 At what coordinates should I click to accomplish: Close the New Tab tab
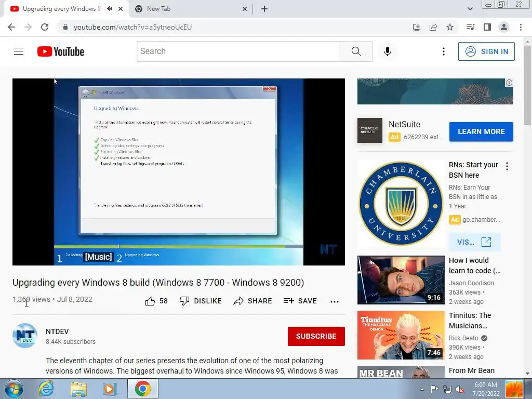(x=245, y=9)
